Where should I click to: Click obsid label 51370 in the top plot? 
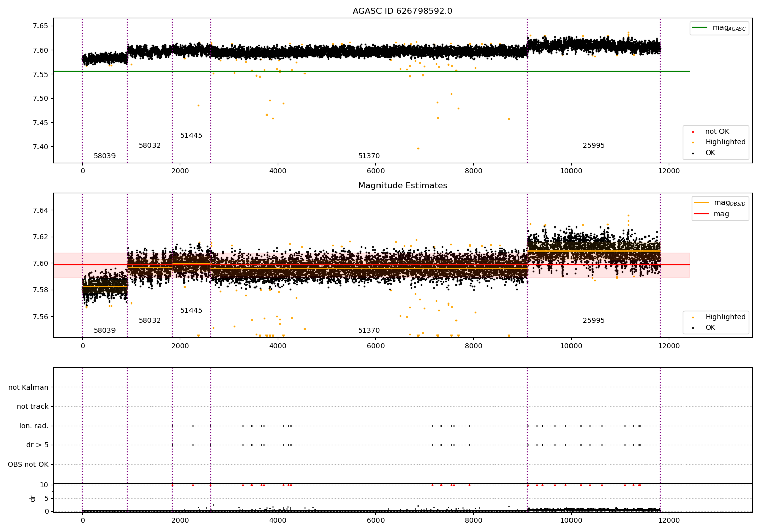[369, 156]
